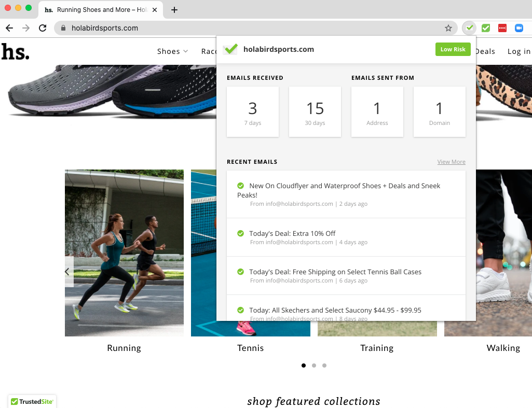Open the Deals menu item
Screen dimensions: 532x408
click(485, 51)
